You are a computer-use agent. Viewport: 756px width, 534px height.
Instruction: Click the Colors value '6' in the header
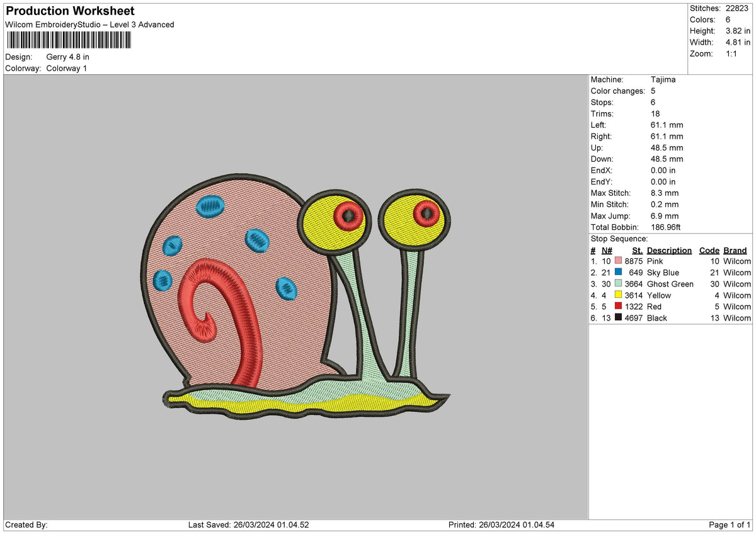point(728,20)
